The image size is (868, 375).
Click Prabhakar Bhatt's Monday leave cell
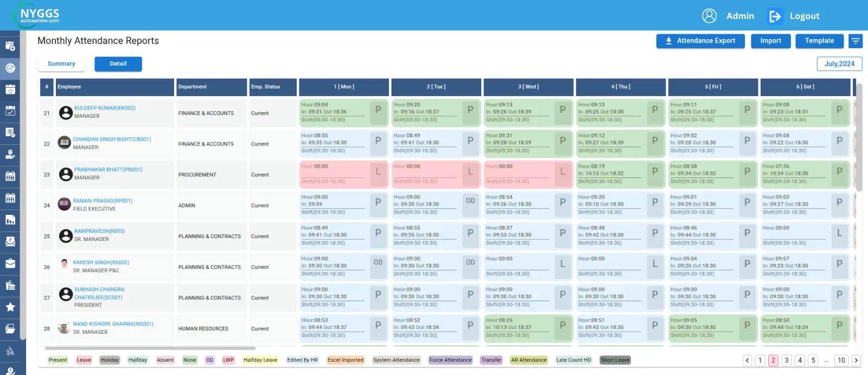(x=344, y=174)
